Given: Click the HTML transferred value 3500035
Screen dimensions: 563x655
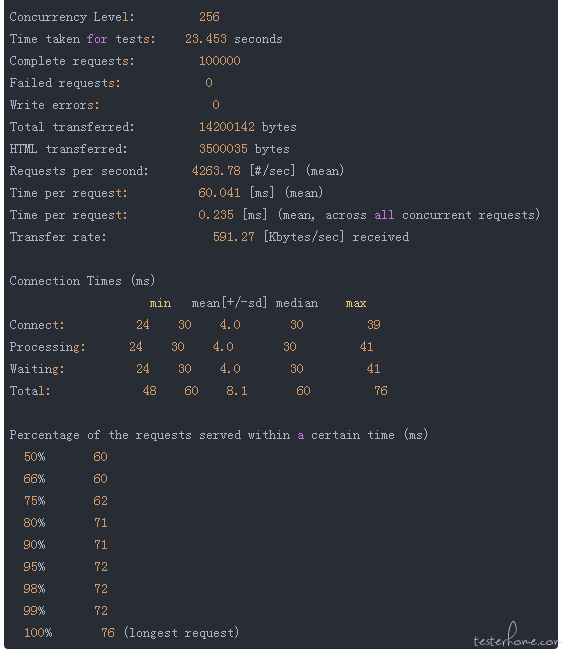Looking at the screenshot, I should (x=223, y=149).
